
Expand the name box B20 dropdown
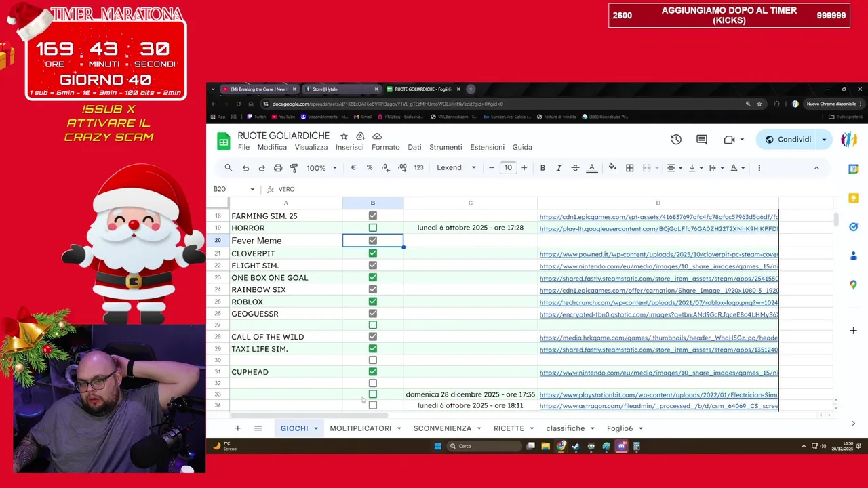click(x=252, y=190)
